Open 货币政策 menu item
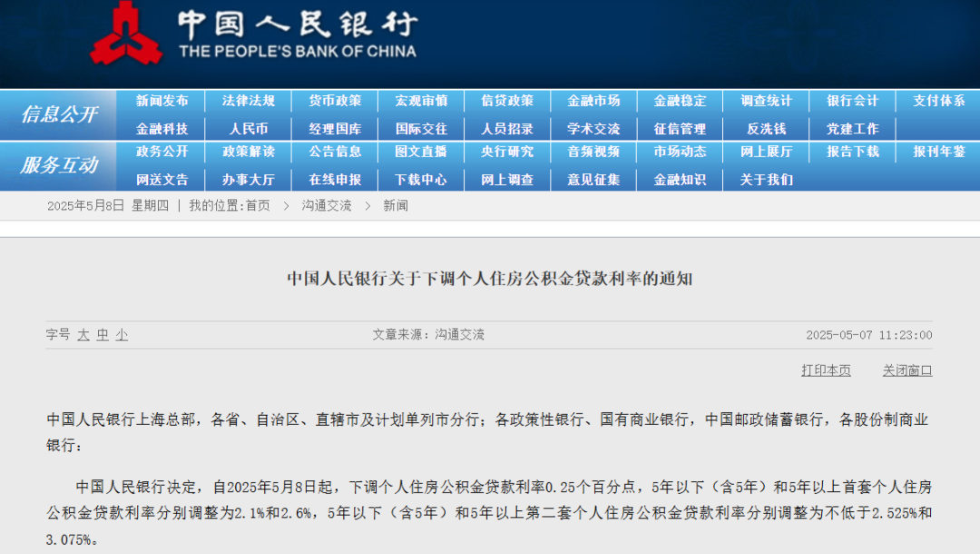Screen dimensions: 980x554 tap(335, 101)
